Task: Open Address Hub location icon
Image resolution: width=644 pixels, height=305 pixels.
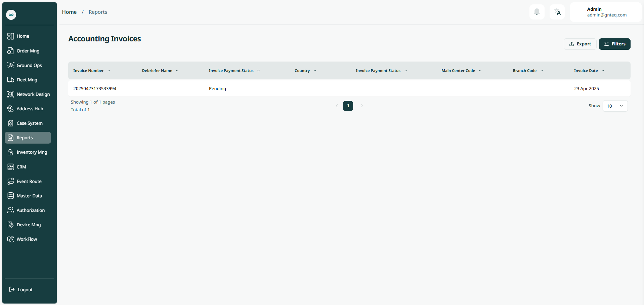Action: tap(11, 109)
